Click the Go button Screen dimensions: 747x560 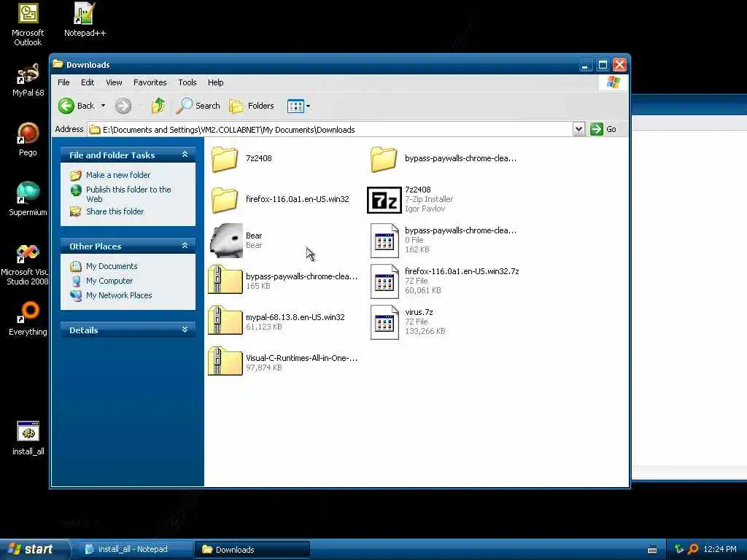tap(603, 129)
